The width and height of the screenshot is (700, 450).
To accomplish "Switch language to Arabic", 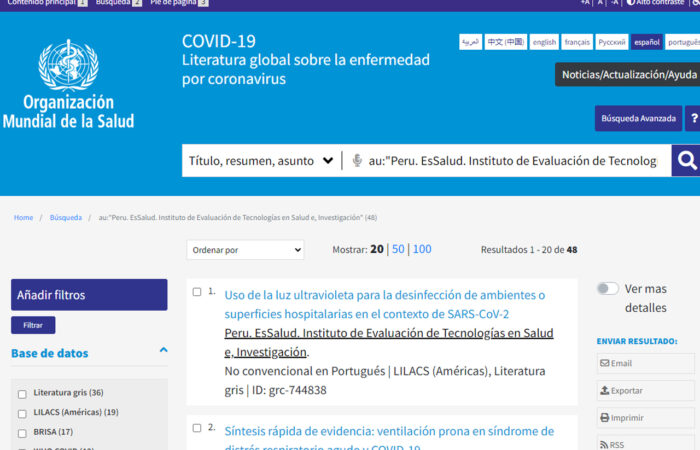I will [471, 42].
